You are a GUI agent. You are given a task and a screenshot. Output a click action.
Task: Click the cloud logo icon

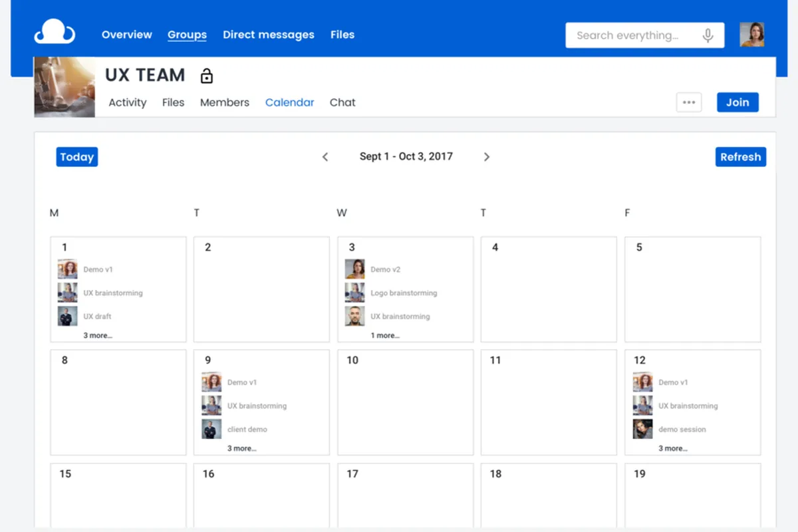tap(55, 33)
